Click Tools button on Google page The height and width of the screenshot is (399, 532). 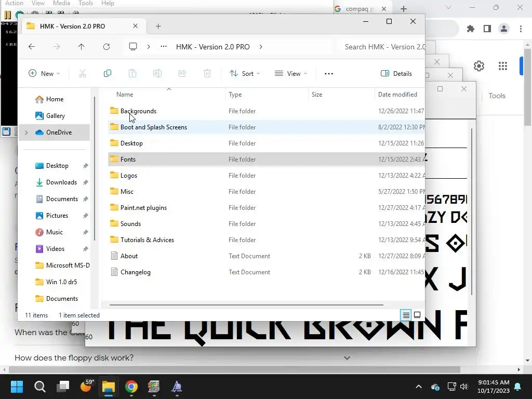[497, 96]
